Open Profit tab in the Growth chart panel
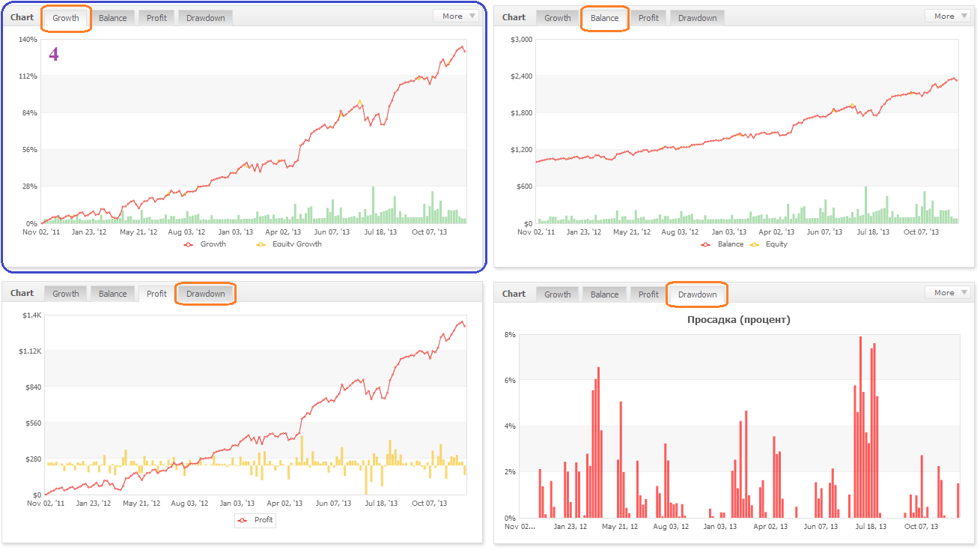The image size is (980, 553). [156, 18]
